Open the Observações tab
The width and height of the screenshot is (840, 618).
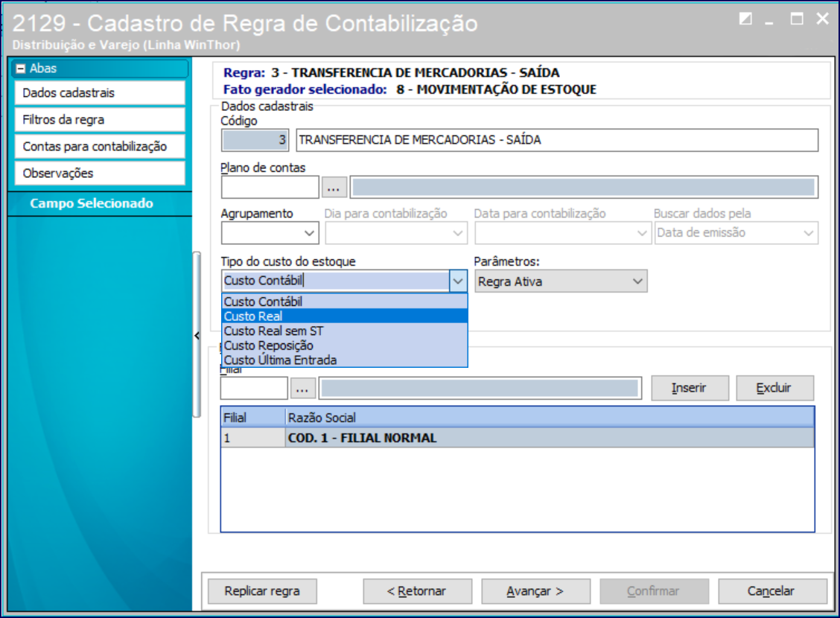coord(100,173)
